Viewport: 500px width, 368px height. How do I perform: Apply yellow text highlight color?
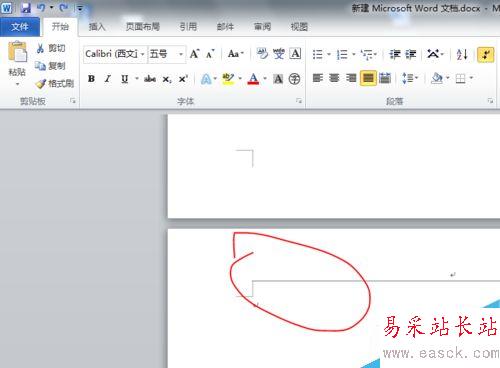pyautogui.click(x=228, y=79)
